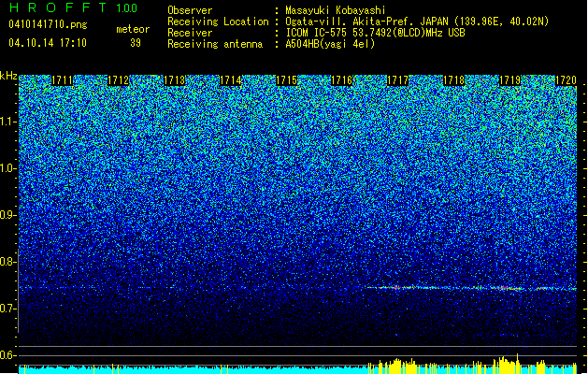The width and height of the screenshot is (588, 374).
Task: Click the version number 1.0.0
Action: pyautogui.click(x=127, y=7)
